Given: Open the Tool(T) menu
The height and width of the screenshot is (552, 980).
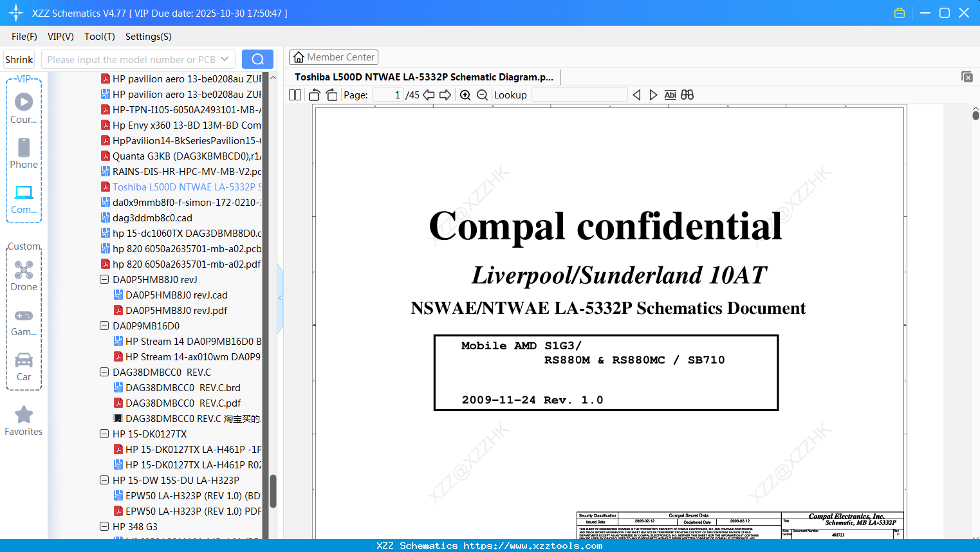Looking at the screenshot, I should (100, 37).
